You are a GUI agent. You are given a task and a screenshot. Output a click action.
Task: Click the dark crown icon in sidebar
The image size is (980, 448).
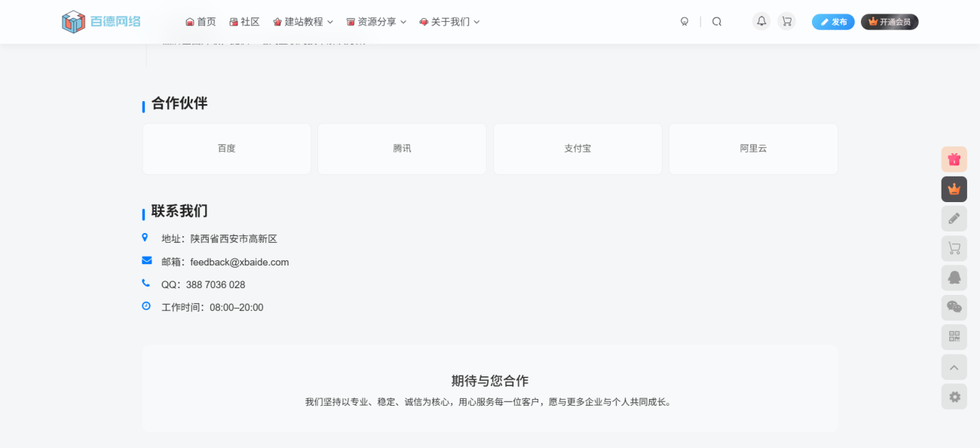(954, 189)
